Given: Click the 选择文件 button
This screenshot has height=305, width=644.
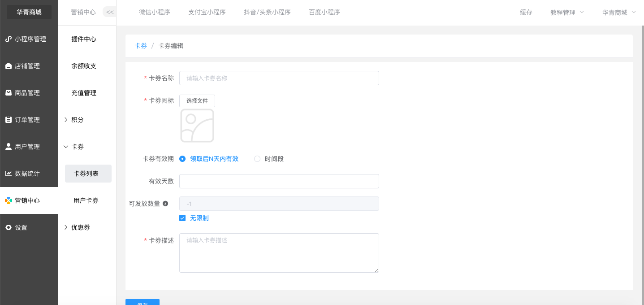Looking at the screenshot, I should [x=197, y=101].
